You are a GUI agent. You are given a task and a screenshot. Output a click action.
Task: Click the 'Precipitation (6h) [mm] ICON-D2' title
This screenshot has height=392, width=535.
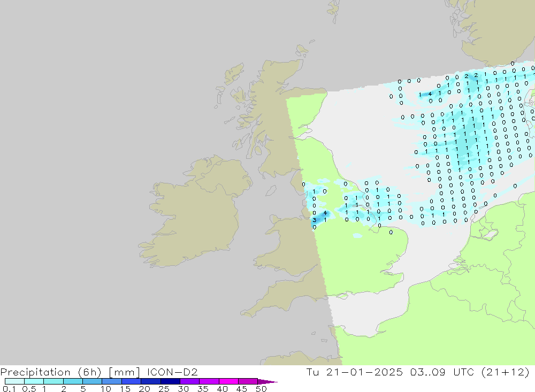[99, 372]
